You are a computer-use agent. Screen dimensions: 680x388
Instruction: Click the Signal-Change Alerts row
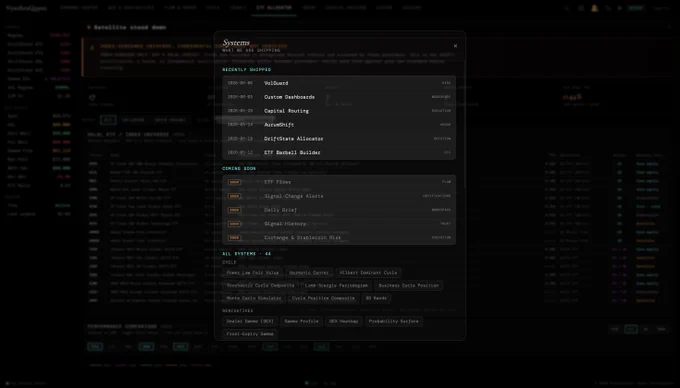click(339, 196)
